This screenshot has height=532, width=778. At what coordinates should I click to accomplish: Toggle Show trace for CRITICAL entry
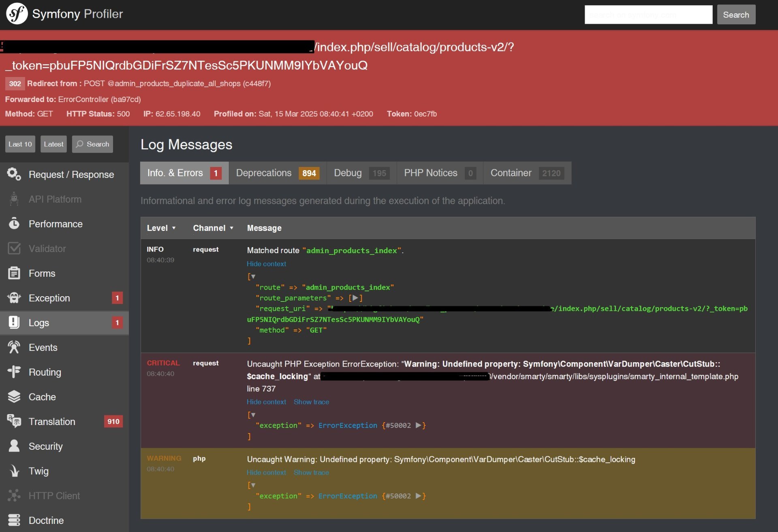[311, 402]
